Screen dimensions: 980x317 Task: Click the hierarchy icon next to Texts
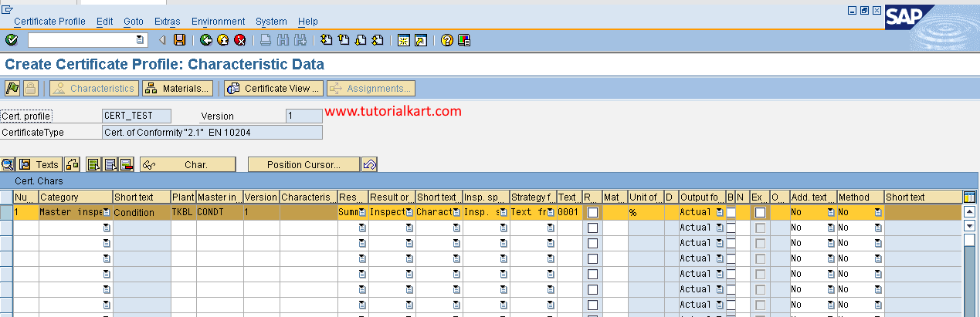tap(72, 164)
